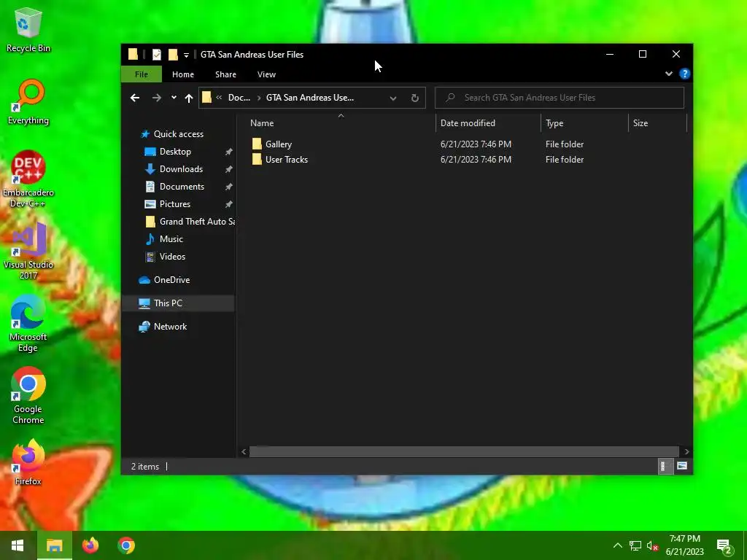The image size is (747, 560).
Task: Click the Doc... breadcrumb in address bar
Action: [x=239, y=98]
